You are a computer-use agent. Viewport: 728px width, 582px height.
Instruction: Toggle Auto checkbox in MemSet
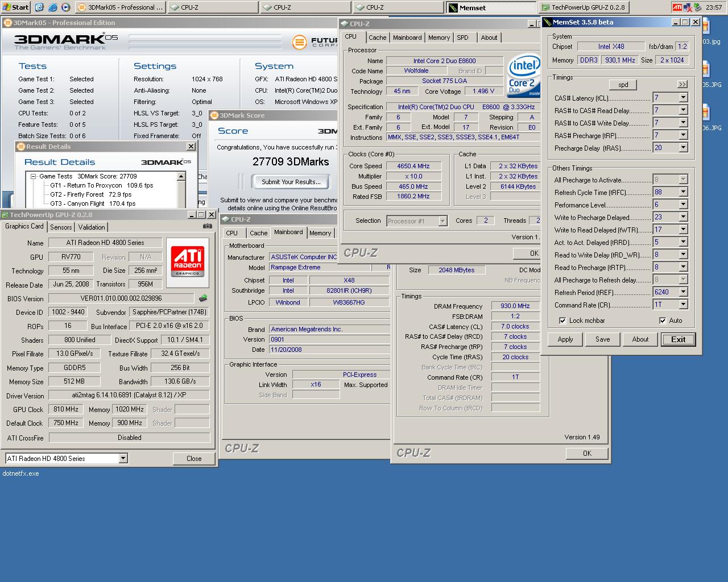[x=663, y=321]
